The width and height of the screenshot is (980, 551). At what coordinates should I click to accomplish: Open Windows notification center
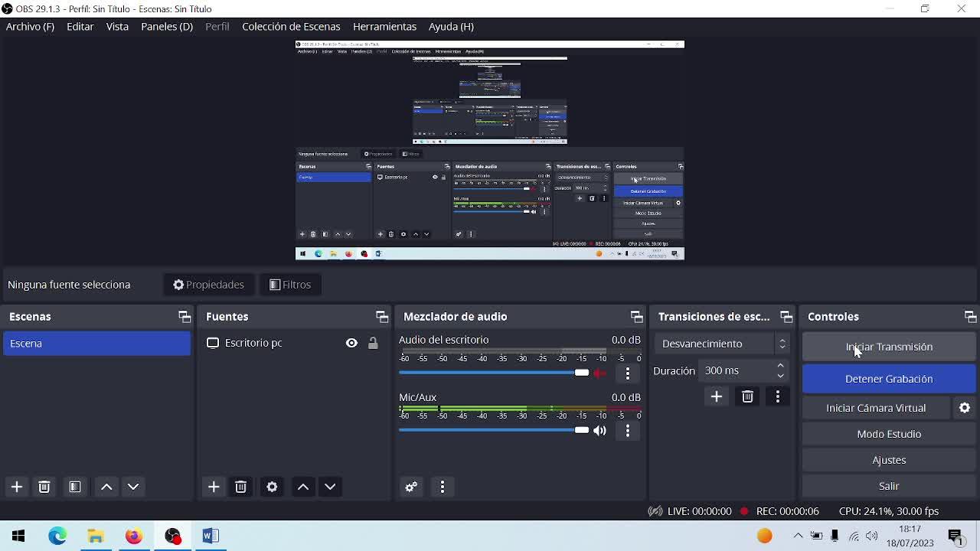(955, 536)
